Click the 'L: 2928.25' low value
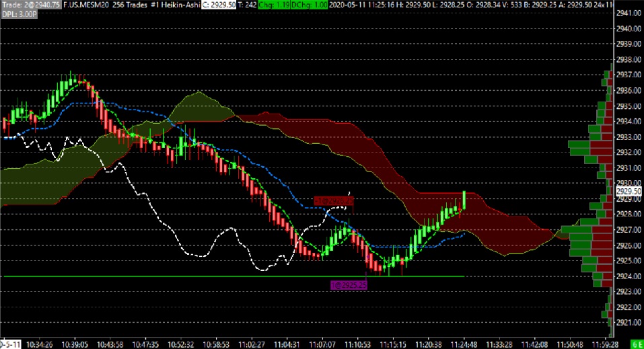 [x=450, y=5]
